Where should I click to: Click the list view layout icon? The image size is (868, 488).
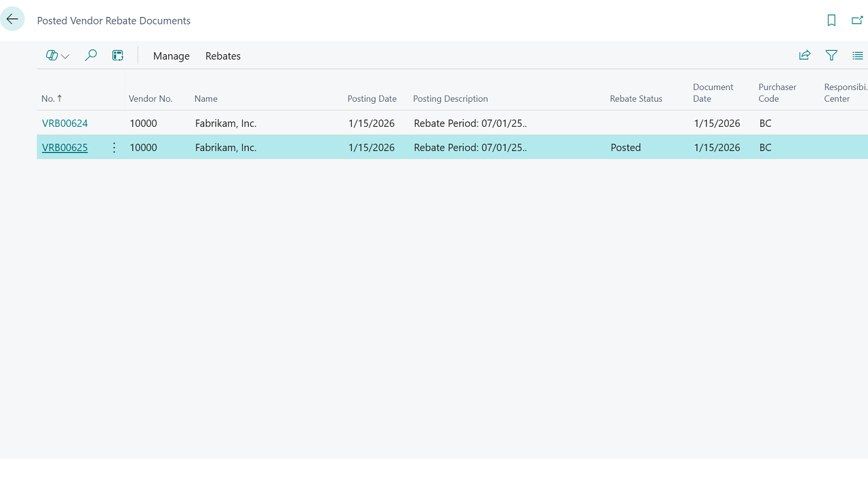857,56
